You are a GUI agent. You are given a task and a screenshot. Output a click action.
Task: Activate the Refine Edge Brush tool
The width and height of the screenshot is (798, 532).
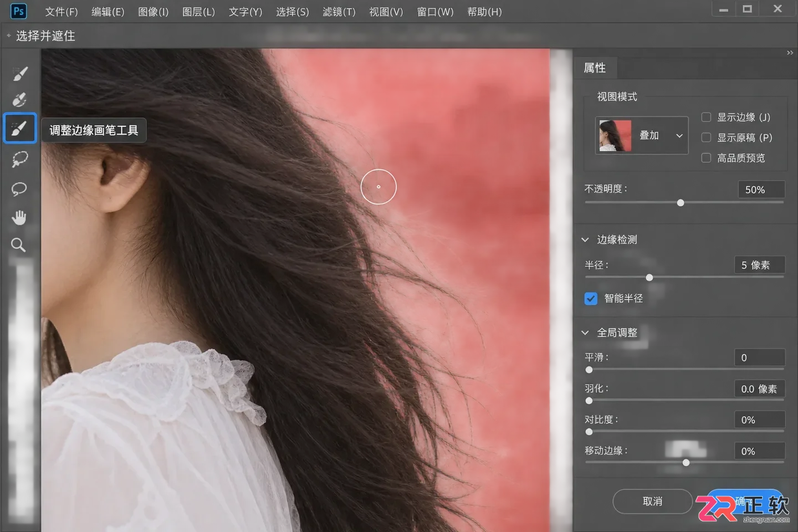(20, 128)
